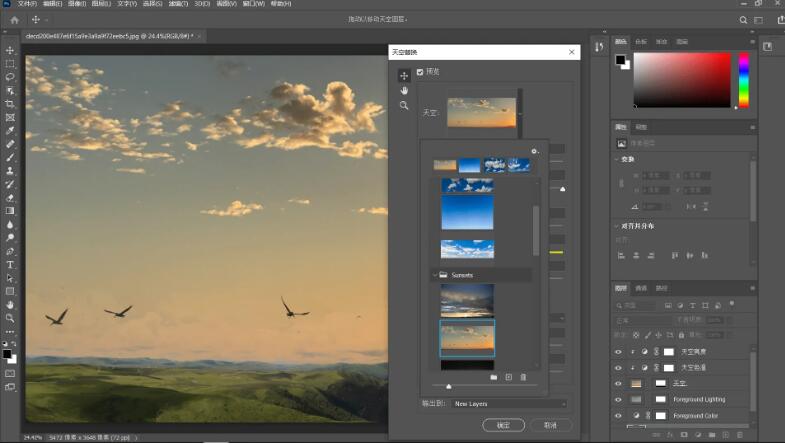Viewport: 785px width, 444px height.
Task: Click the create new sky preset icon
Action: point(508,377)
